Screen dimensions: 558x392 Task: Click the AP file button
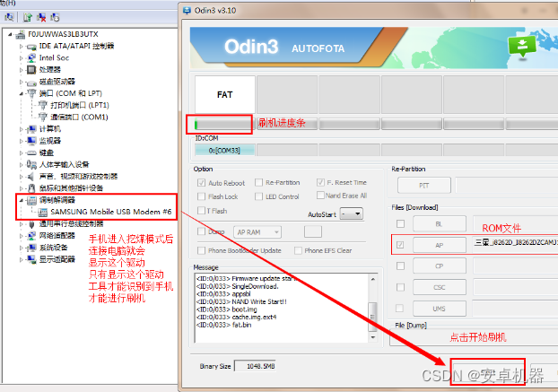click(440, 245)
